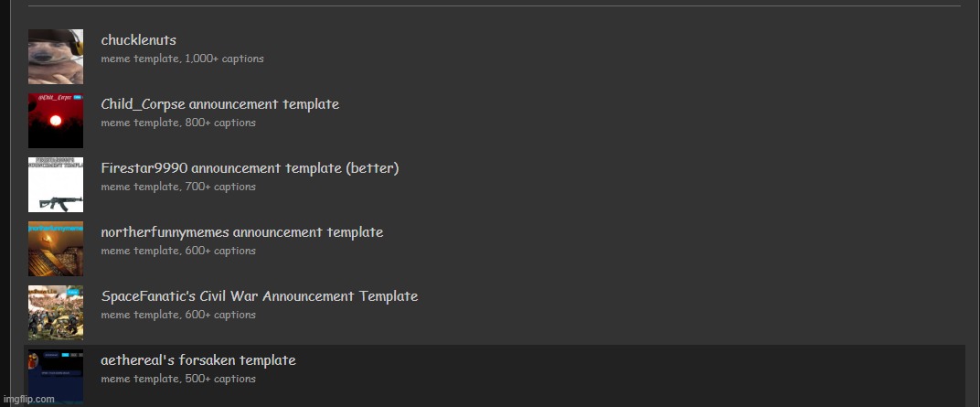Click the aethereal's forsaken template title

click(198, 360)
